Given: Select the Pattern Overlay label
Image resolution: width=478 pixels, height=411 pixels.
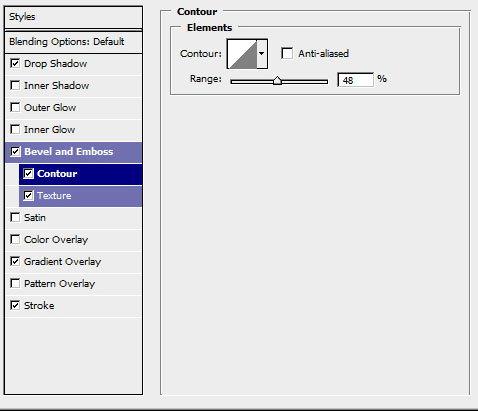Looking at the screenshot, I should 60,284.
